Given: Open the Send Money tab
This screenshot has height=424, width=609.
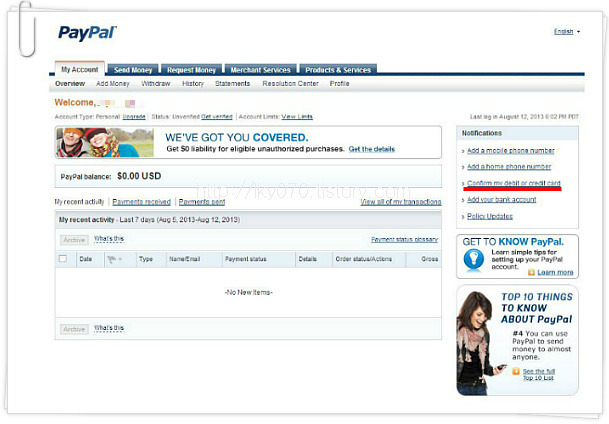Looking at the screenshot, I should 133,70.
